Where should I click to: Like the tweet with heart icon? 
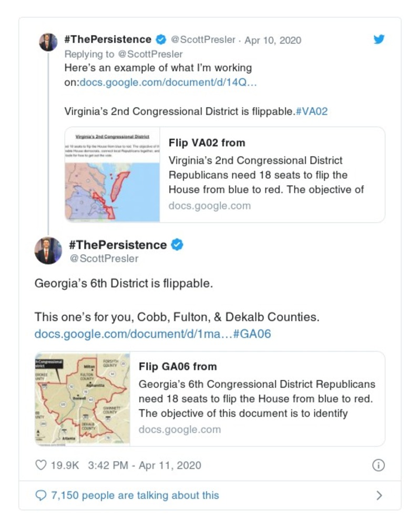tap(41, 465)
